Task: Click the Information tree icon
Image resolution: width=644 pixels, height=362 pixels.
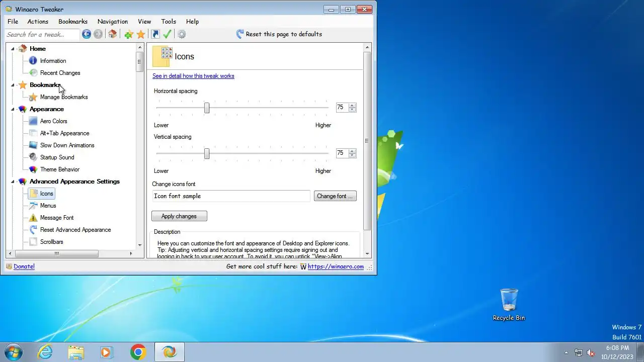Action: click(x=33, y=61)
